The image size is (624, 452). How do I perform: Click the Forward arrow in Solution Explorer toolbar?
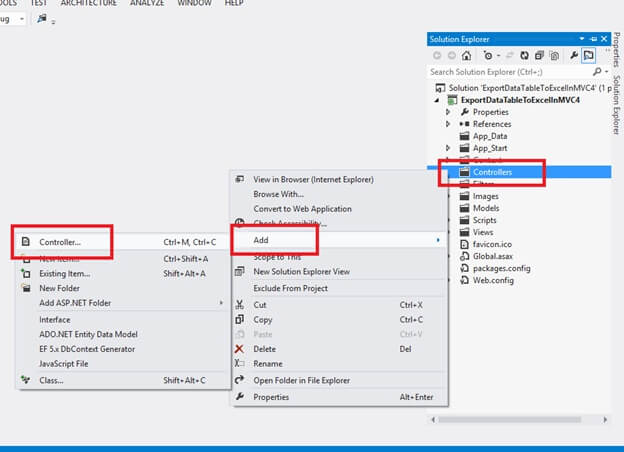coord(452,56)
